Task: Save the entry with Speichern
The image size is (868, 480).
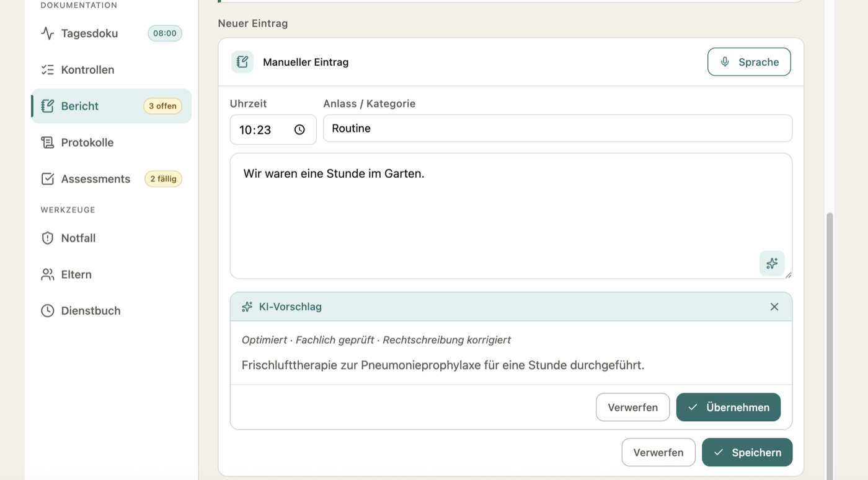Action: tap(747, 452)
